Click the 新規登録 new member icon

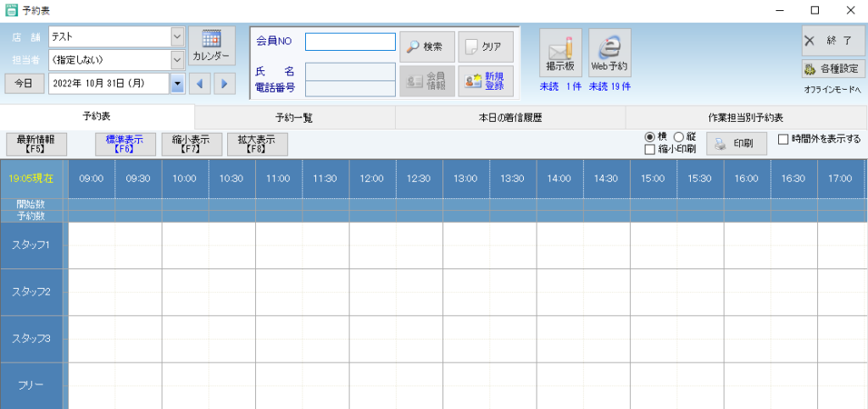486,81
